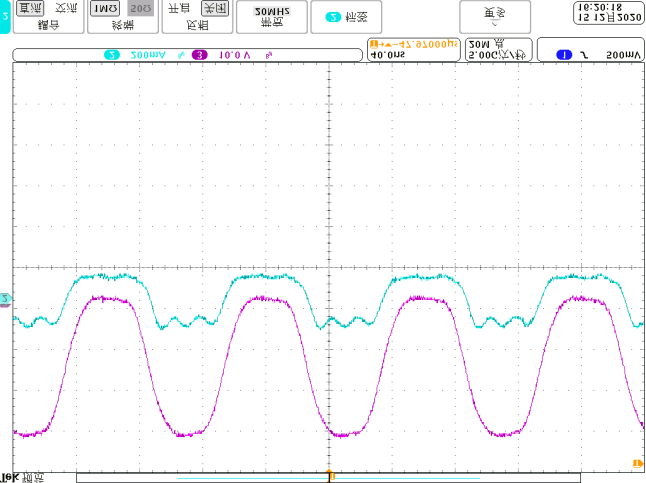This screenshot has width=646, height=483.
Task: Click the 20M record length readout
Action: [487, 44]
